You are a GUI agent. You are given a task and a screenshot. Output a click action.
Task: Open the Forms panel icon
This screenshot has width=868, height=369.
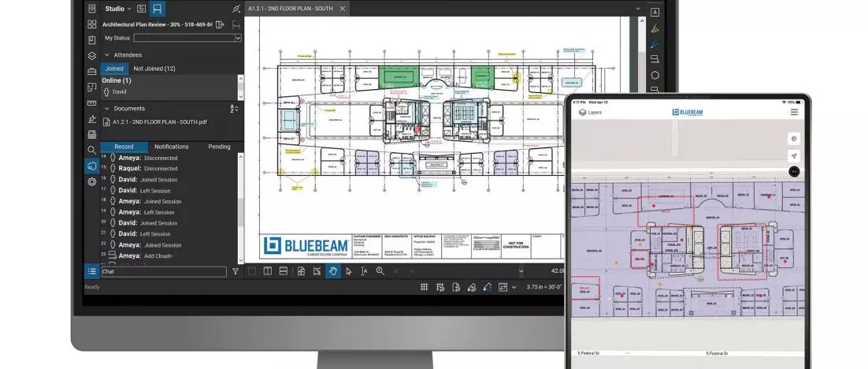pyautogui.click(x=92, y=134)
